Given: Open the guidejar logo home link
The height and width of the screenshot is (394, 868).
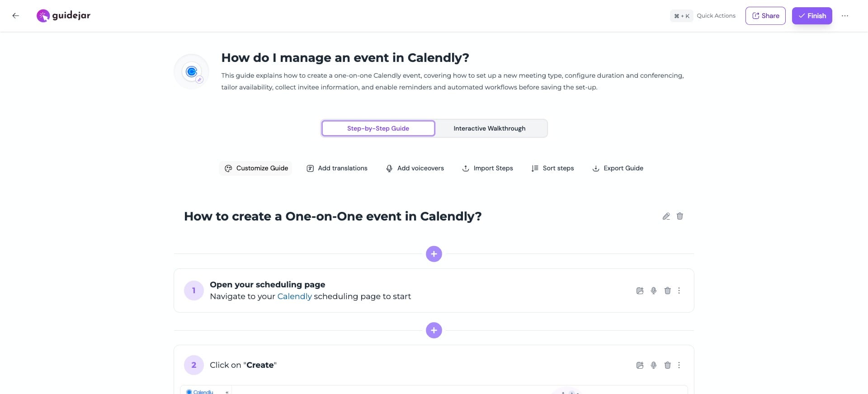Looking at the screenshot, I should coord(63,15).
